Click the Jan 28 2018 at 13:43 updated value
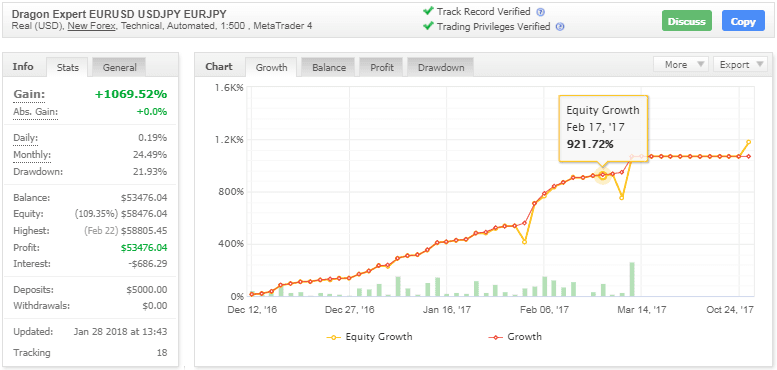This screenshot has height=370, width=777. click(x=120, y=331)
